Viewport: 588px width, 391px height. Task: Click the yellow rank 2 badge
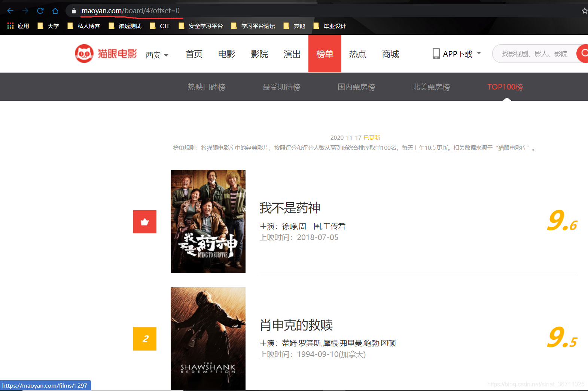tap(145, 339)
